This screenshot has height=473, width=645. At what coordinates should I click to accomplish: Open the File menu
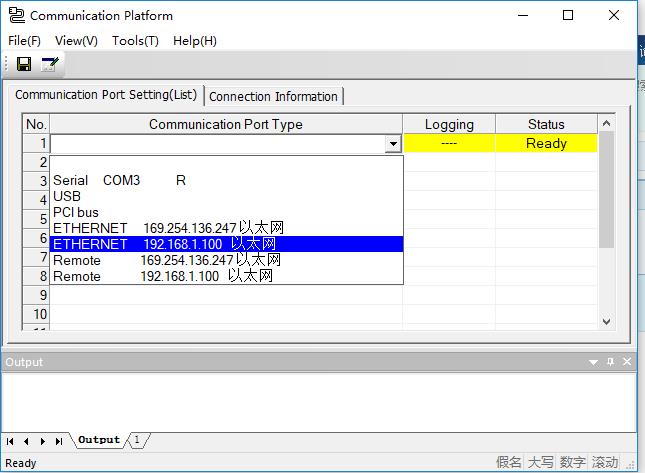24,41
